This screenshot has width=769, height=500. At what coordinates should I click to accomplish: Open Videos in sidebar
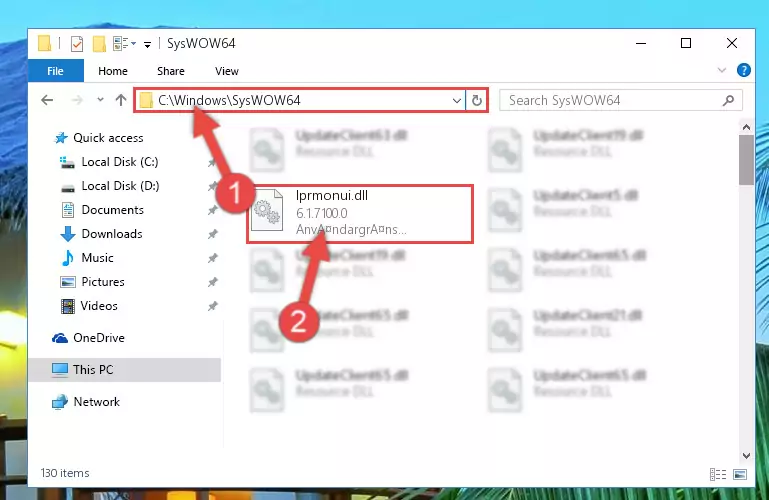99,306
